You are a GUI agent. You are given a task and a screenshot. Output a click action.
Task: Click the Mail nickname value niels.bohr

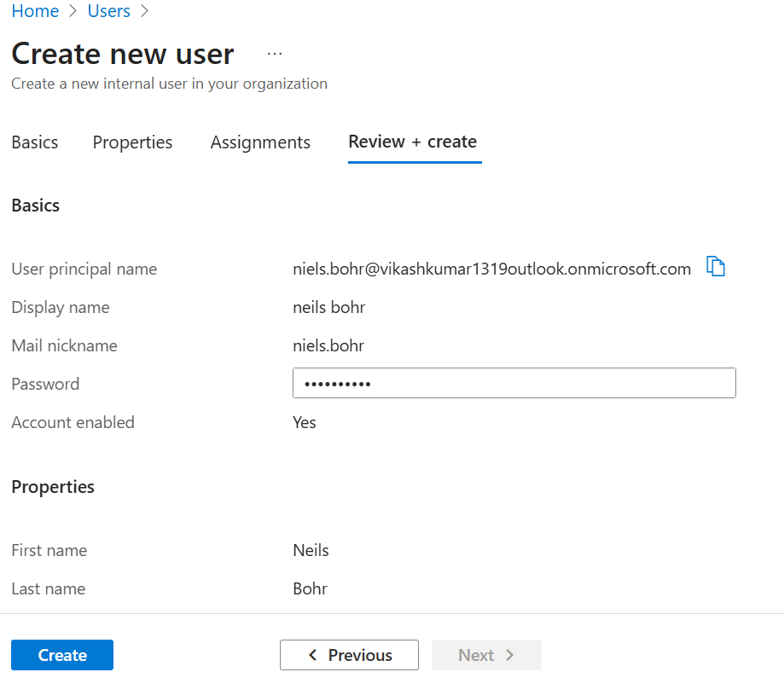point(328,346)
